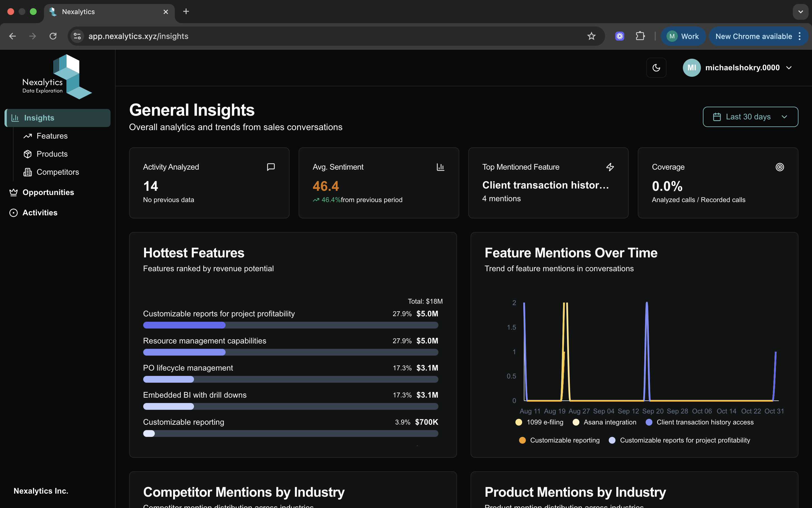The height and width of the screenshot is (508, 812).
Task: Click the Activity Analyzed chat bubble icon
Action: point(271,167)
